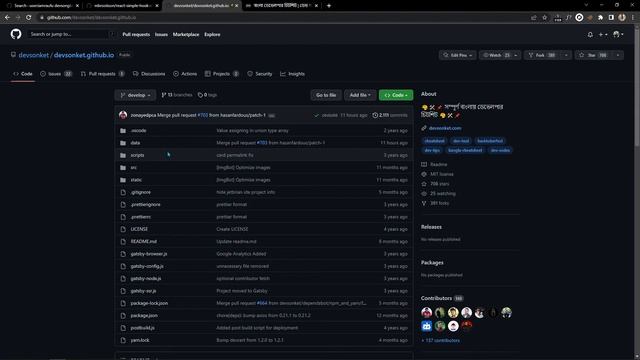Open the scripts folder
640x360 pixels.
137,155
